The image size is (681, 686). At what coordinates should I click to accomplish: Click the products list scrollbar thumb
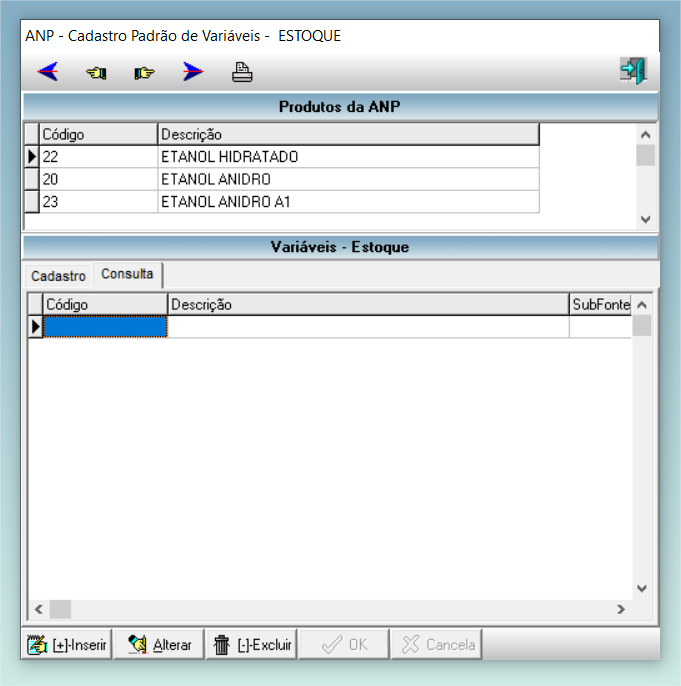[x=646, y=156]
